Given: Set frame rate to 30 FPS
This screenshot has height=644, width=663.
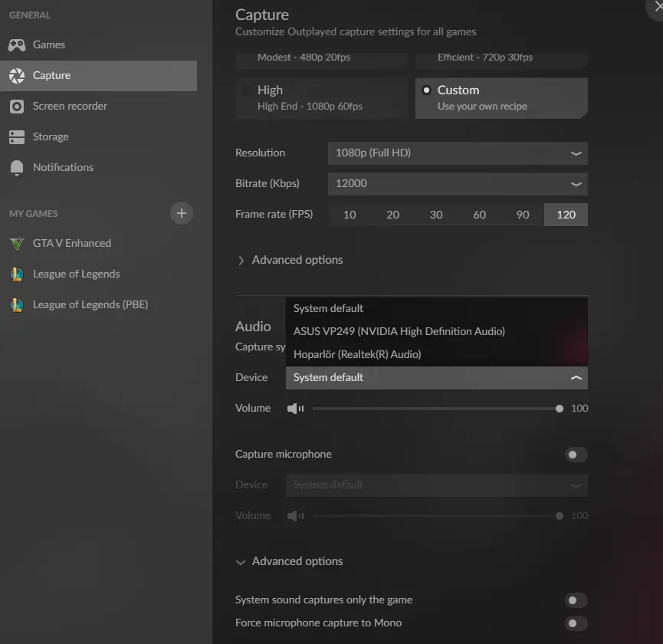Looking at the screenshot, I should coord(436,215).
